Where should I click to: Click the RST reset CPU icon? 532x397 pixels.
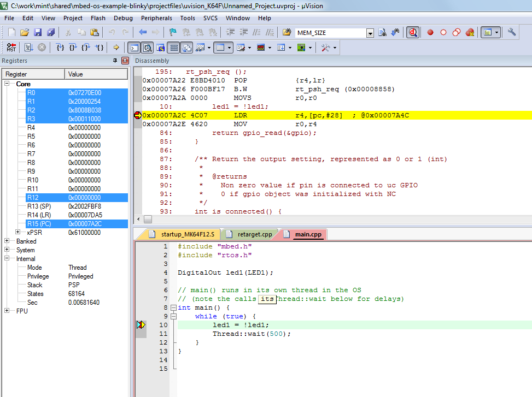coord(11,48)
